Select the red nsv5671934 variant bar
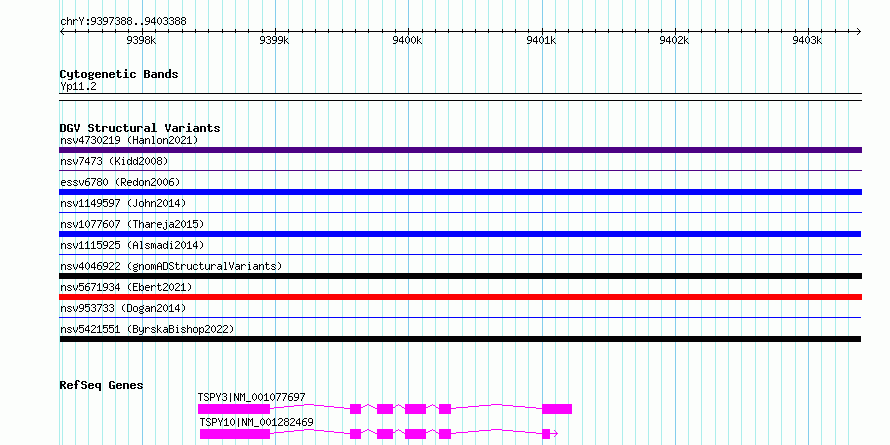This screenshot has width=890, height=445. (x=460, y=297)
